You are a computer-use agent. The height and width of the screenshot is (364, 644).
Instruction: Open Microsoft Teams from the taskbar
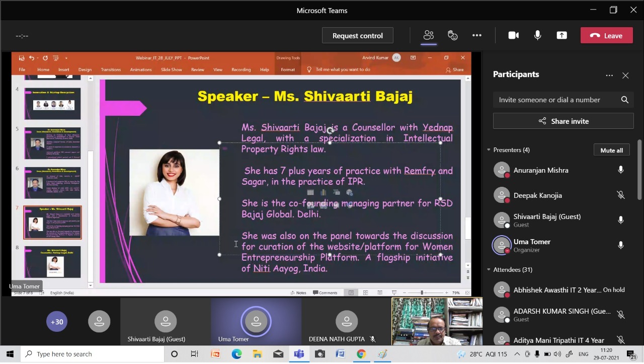[299, 354]
